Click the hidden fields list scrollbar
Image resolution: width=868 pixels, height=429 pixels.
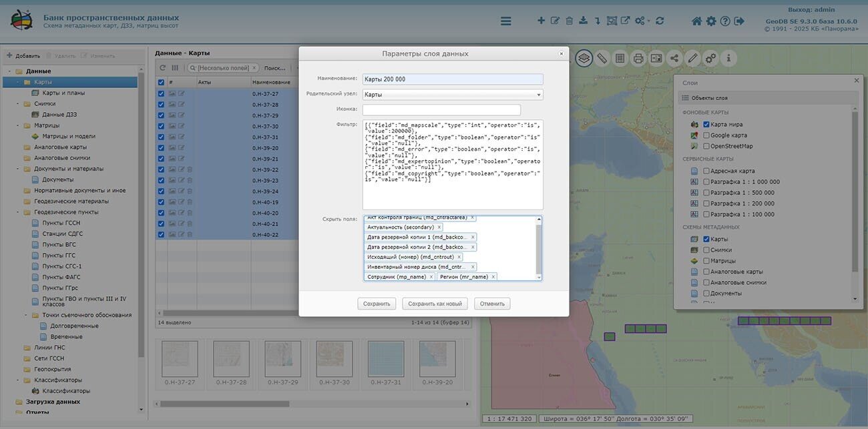tap(539, 248)
